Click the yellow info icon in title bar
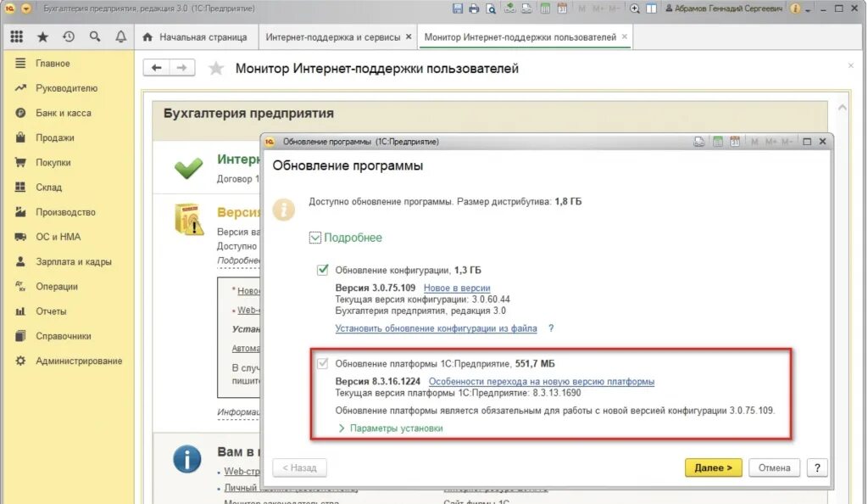868x504 pixels. (795, 8)
